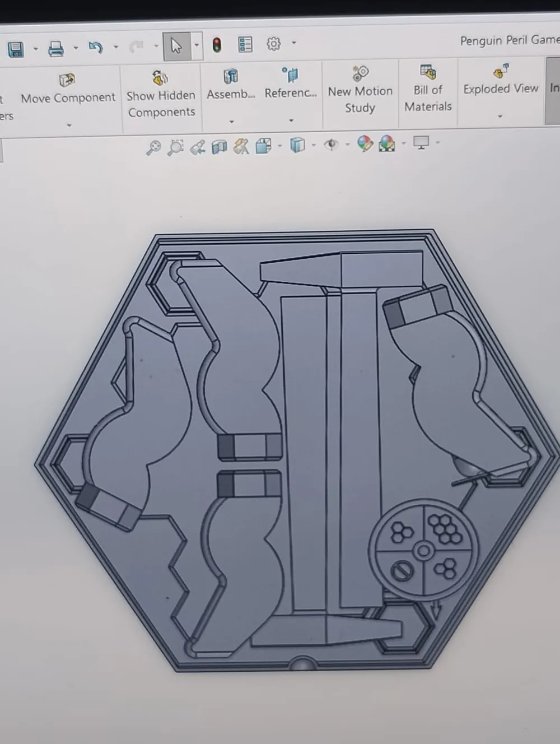Activate the Section View tool
Screen dimensions: 560x744
click(x=219, y=147)
